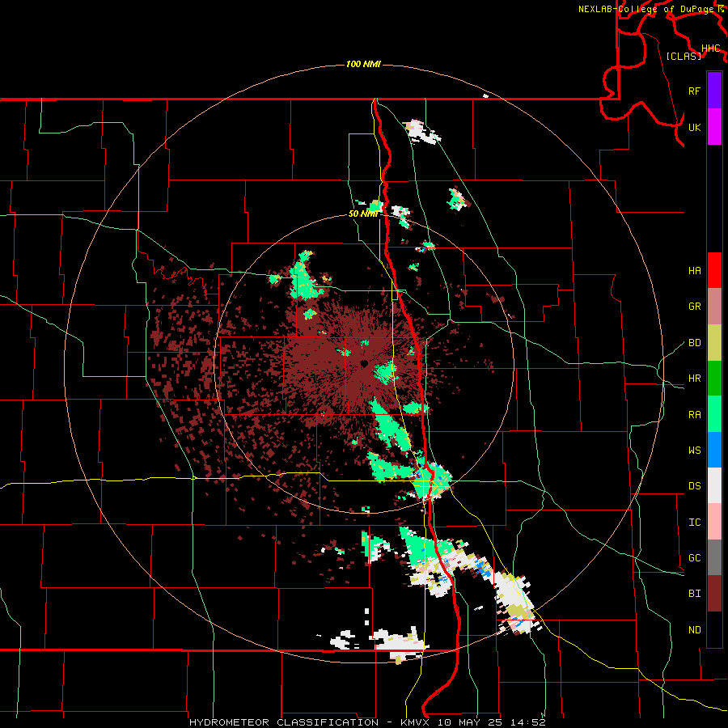This screenshot has width=728, height=728.
Task: Click the magenta UK legend swatch
Action: click(x=714, y=127)
